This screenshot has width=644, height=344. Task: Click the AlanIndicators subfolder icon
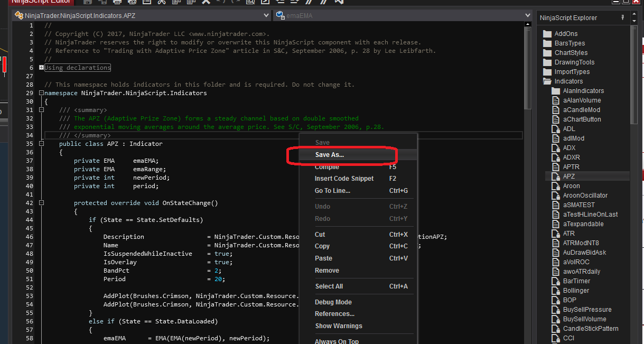555,91
